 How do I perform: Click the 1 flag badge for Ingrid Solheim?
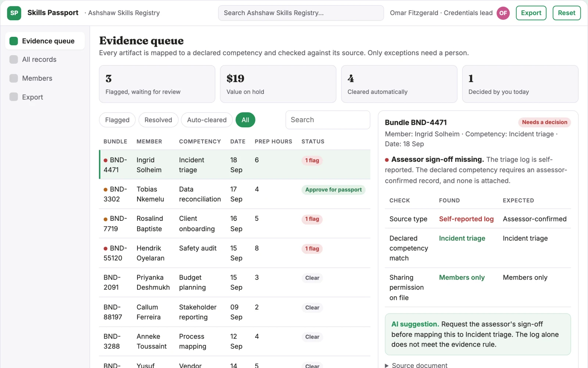pos(312,160)
